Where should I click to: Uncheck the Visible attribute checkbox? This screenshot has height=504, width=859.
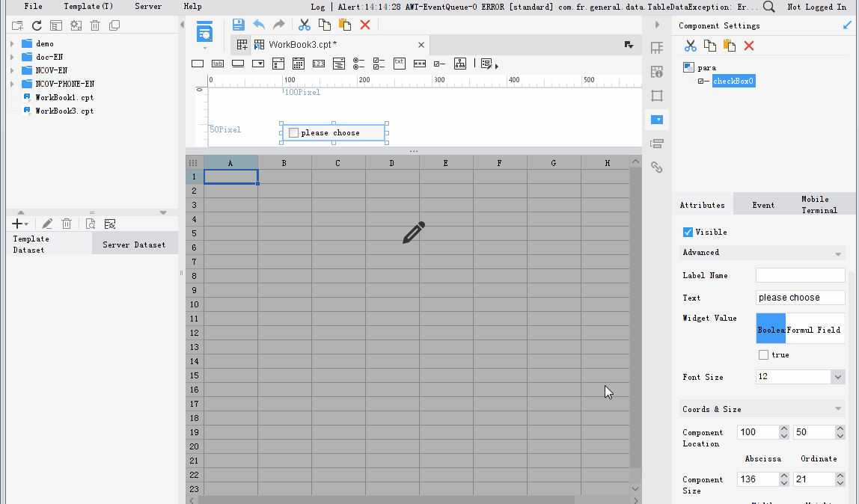click(x=688, y=232)
